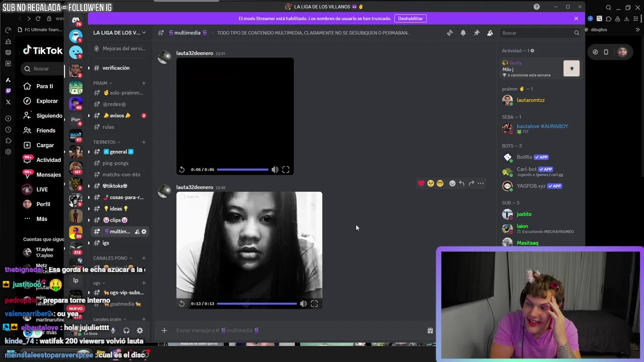This screenshot has width=644, height=362.
Task: Mute the second video's volume icon
Action: 303,304
